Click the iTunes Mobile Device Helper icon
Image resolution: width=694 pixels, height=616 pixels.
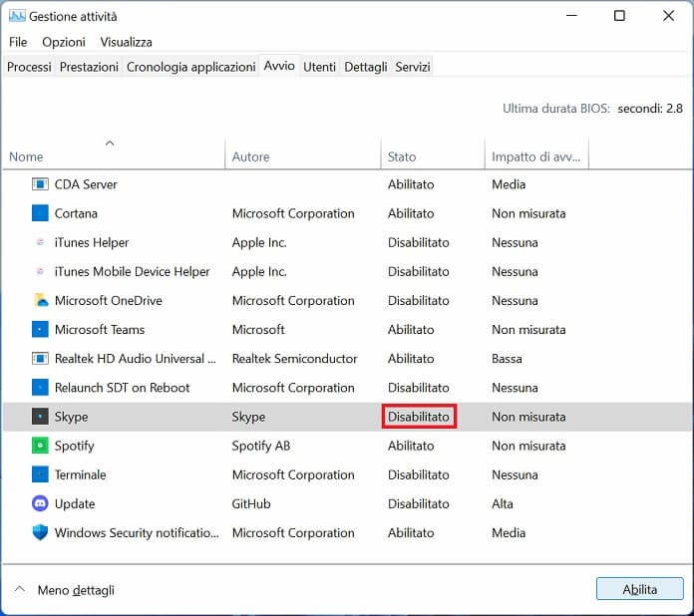point(40,271)
